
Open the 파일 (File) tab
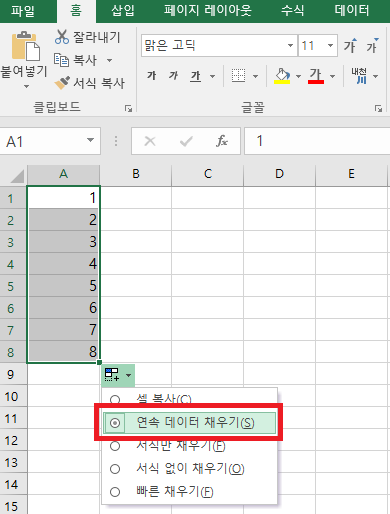(23, 11)
